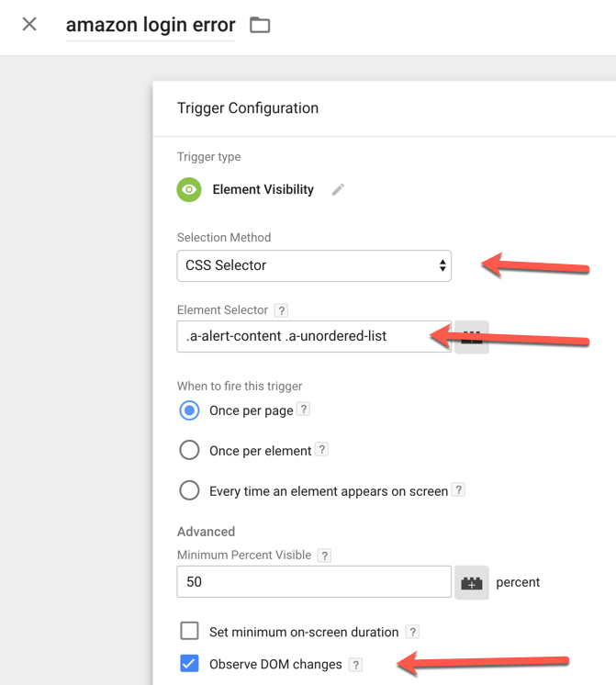The image size is (616, 685).
Task: Close the trigger editor with X icon
Action: click(29, 24)
